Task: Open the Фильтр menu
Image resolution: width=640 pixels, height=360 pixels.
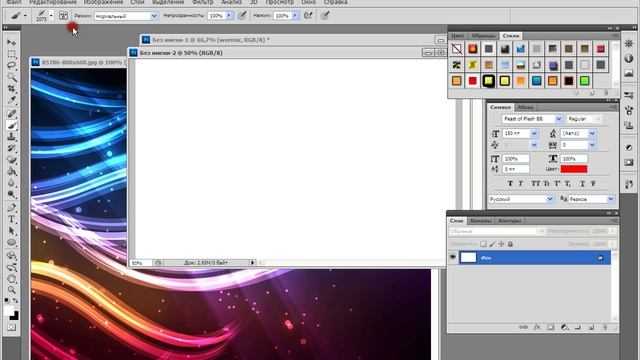Action: (203, 2)
